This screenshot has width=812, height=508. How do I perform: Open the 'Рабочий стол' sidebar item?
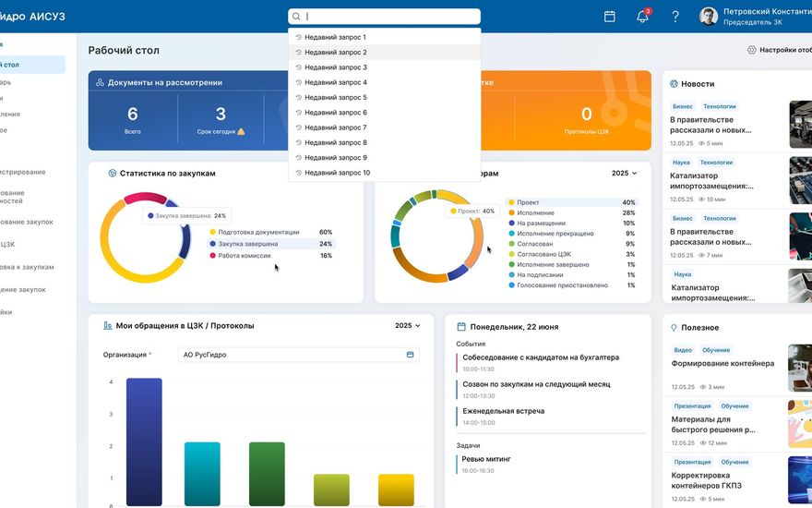(32, 65)
